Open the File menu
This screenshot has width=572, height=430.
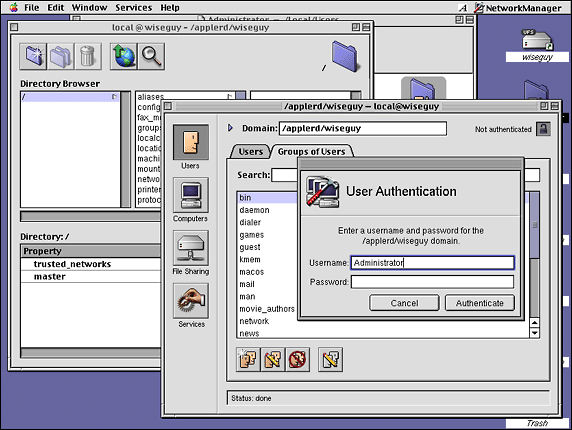click(x=32, y=8)
